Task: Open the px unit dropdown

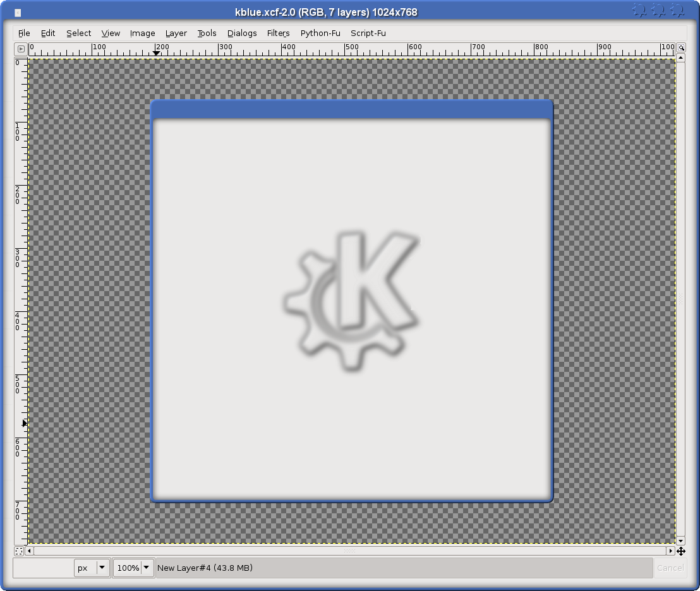Action: (92, 568)
